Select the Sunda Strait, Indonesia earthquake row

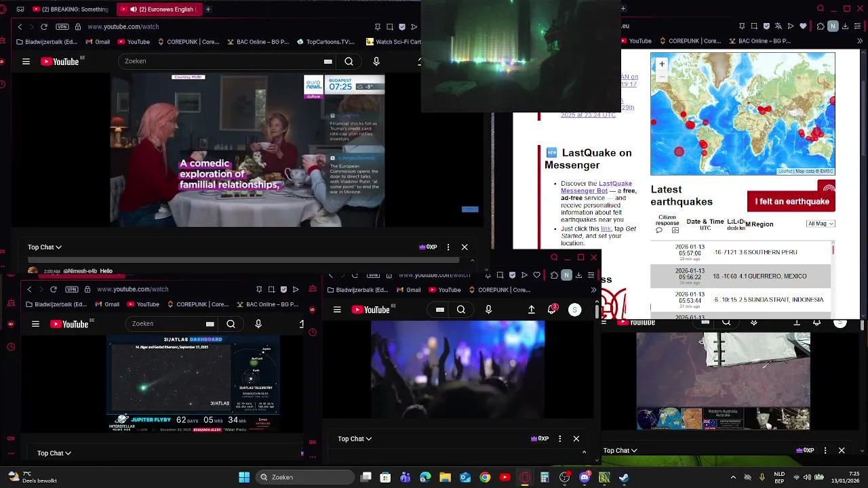coord(741,300)
